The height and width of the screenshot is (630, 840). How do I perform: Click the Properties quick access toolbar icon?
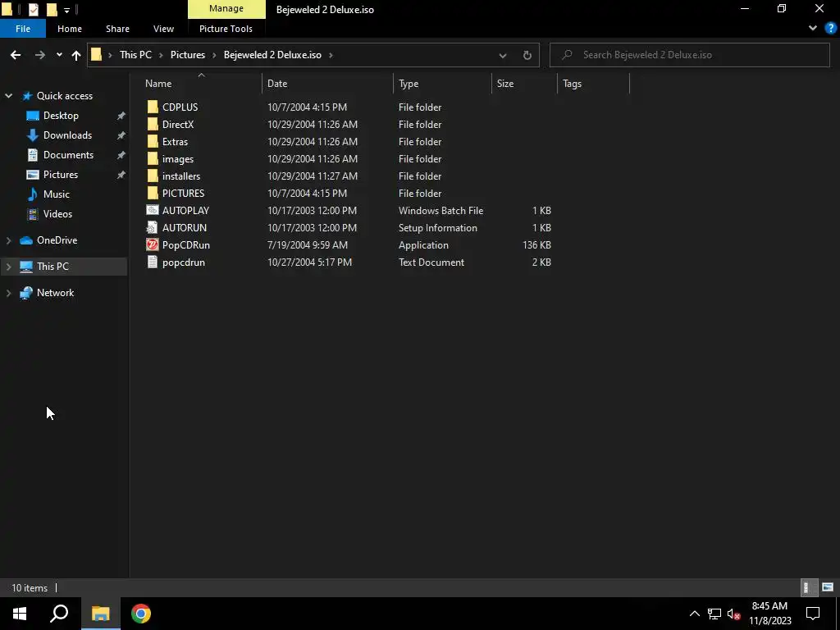click(33, 9)
